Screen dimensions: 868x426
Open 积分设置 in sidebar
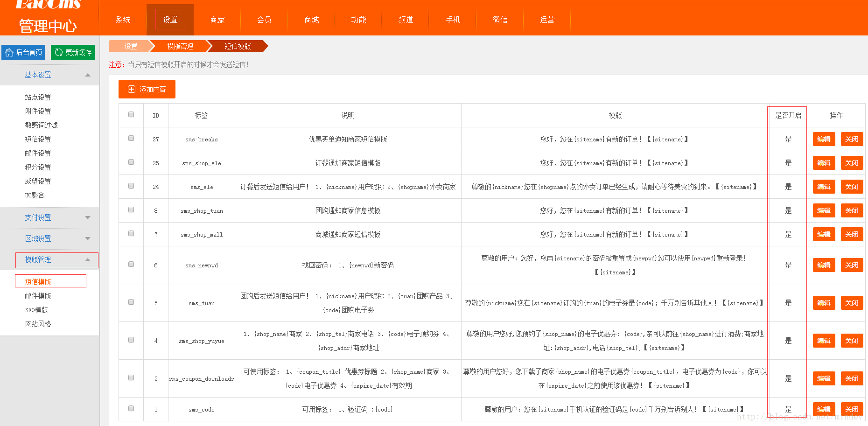[38, 167]
